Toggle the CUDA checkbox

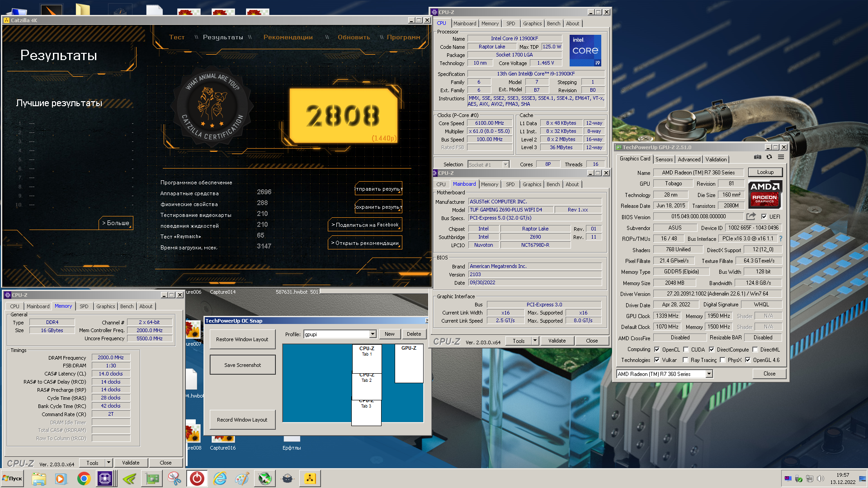click(686, 349)
